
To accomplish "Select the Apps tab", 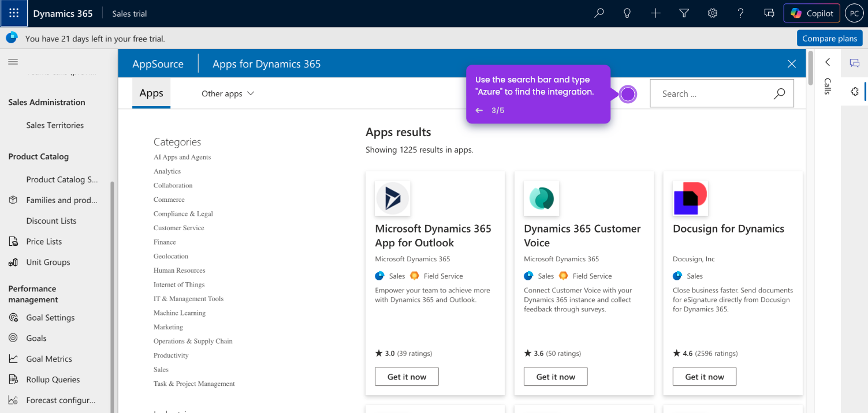I will tap(151, 93).
